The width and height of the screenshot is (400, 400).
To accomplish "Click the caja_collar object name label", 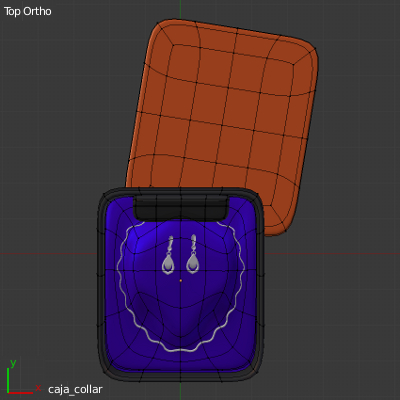I will tap(75, 389).
